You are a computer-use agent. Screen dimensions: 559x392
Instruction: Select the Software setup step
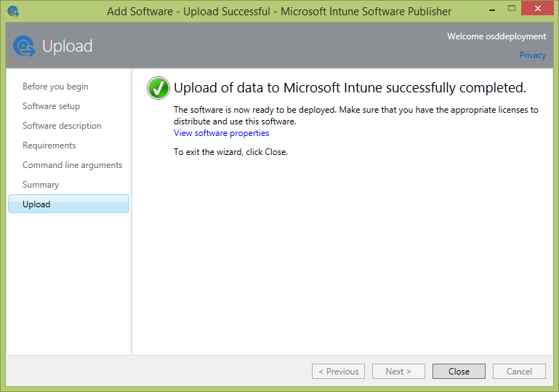[x=51, y=106]
